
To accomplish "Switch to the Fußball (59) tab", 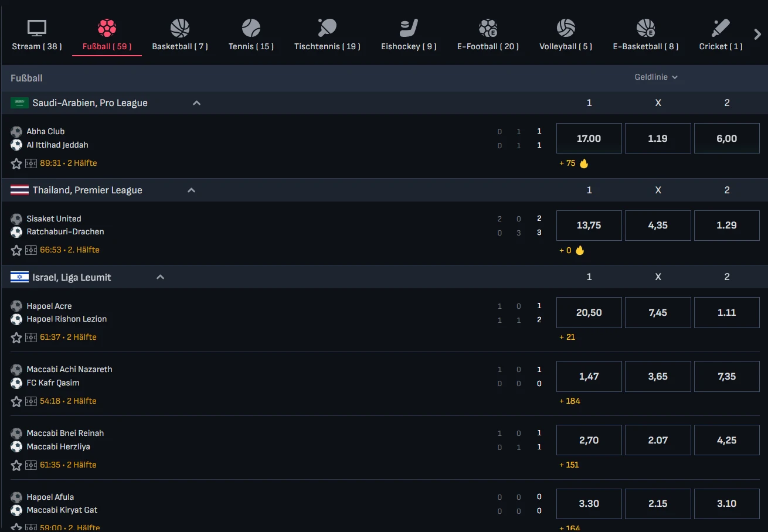I will pos(107,36).
